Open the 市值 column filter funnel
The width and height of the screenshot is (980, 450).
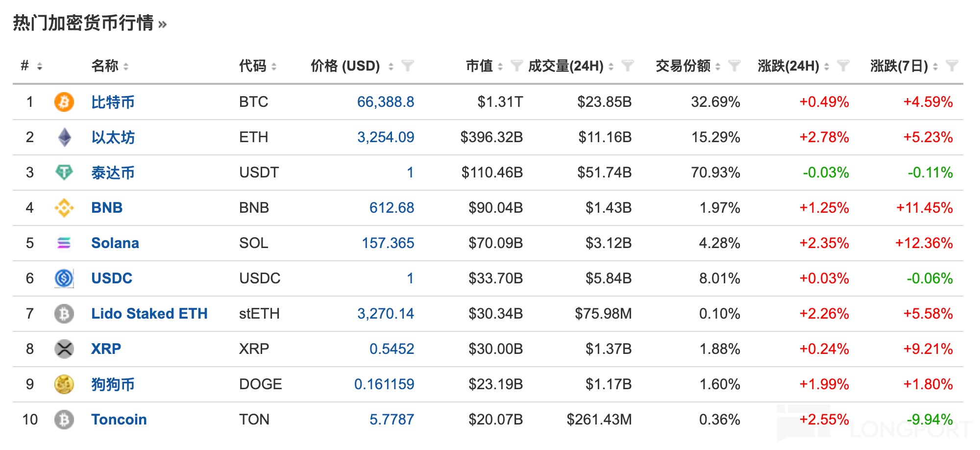point(516,66)
